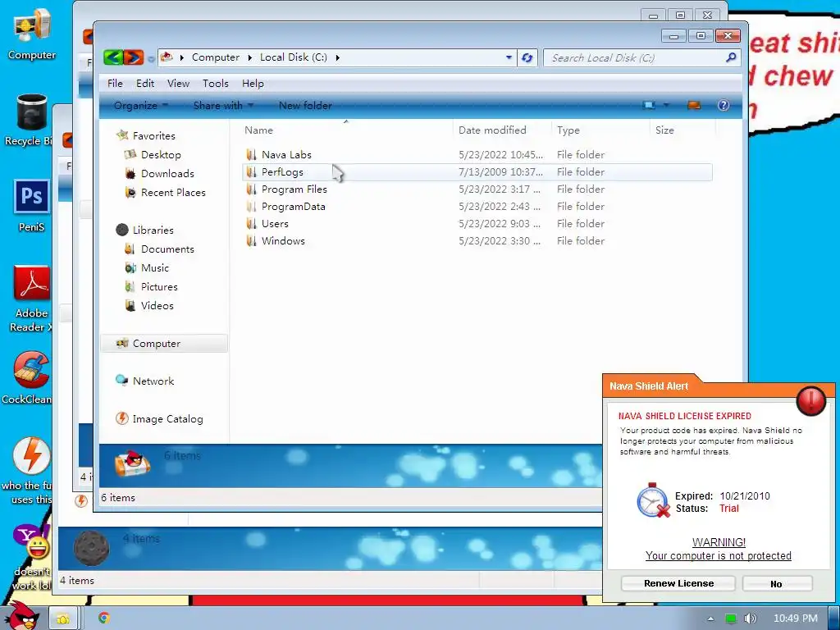The height and width of the screenshot is (630, 840).
Task: Click the Users folder icon
Action: (251, 223)
